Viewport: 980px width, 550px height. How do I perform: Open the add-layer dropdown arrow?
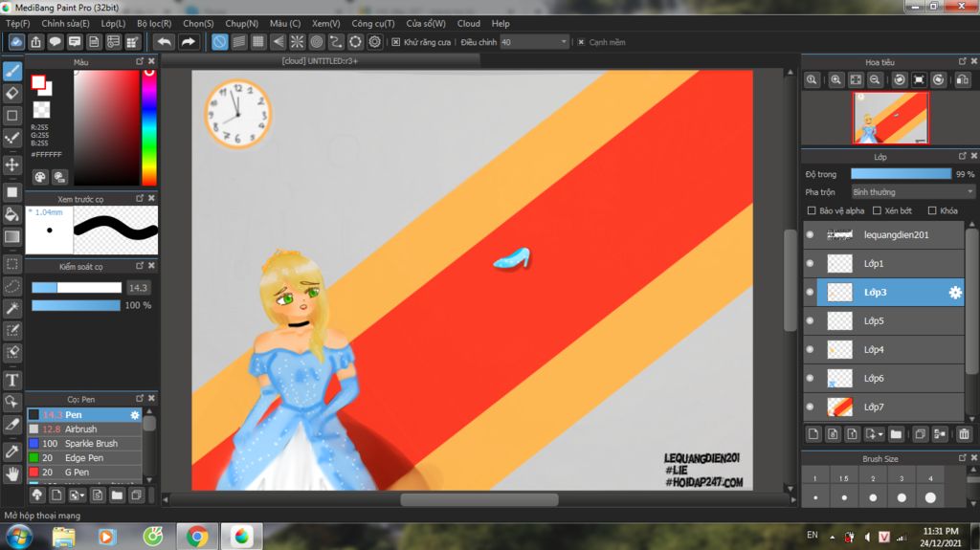click(x=880, y=433)
